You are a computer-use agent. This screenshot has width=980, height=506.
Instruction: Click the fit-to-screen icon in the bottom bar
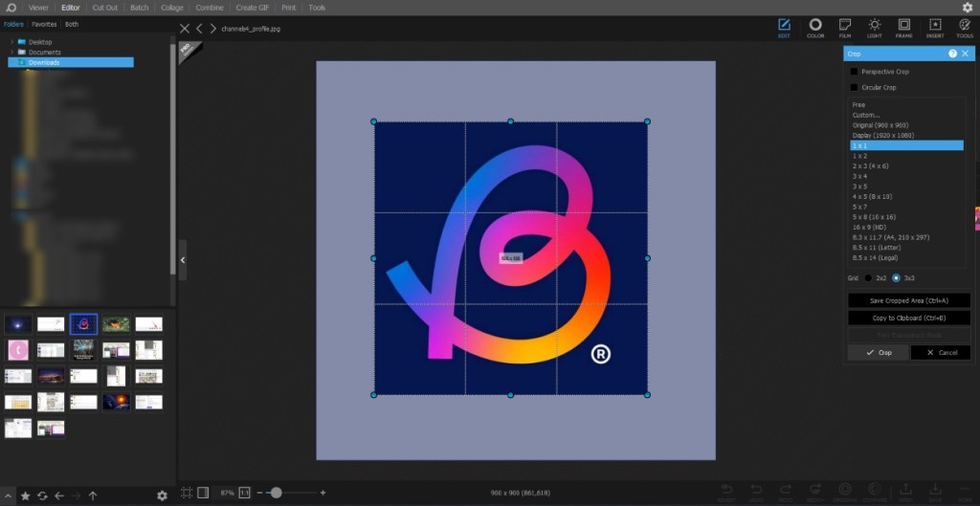click(187, 493)
